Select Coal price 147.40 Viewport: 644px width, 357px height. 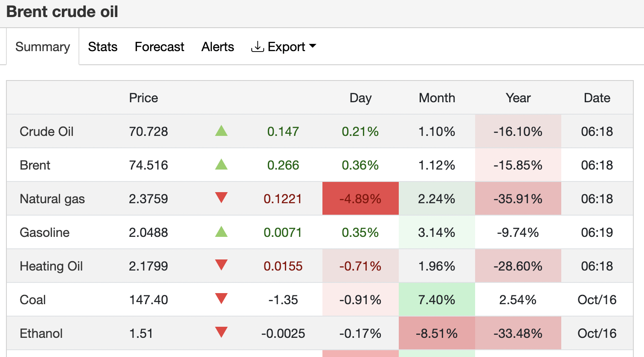[x=148, y=299]
